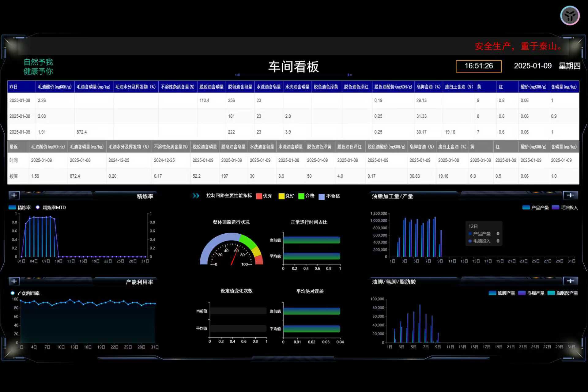588x392 pixels.
Task: Expand the 油脂加工量/产量 panel with plus icon
Action: [x=570, y=195]
